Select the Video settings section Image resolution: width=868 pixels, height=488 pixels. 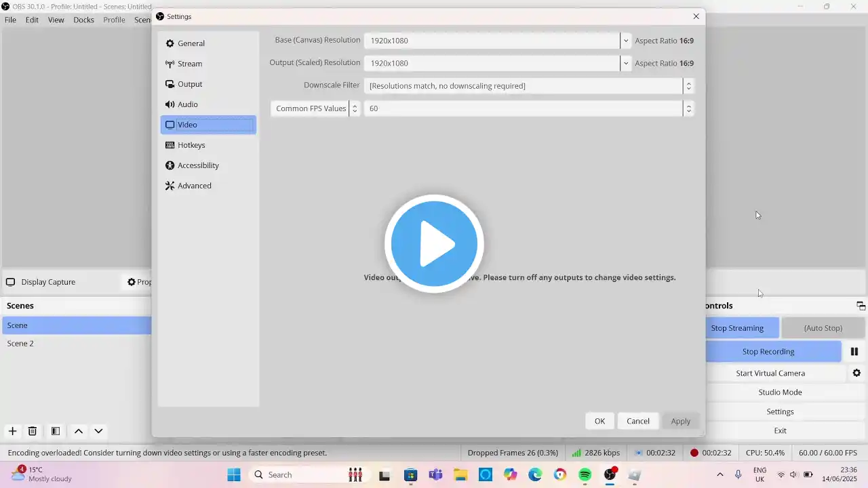click(x=208, y=125)
